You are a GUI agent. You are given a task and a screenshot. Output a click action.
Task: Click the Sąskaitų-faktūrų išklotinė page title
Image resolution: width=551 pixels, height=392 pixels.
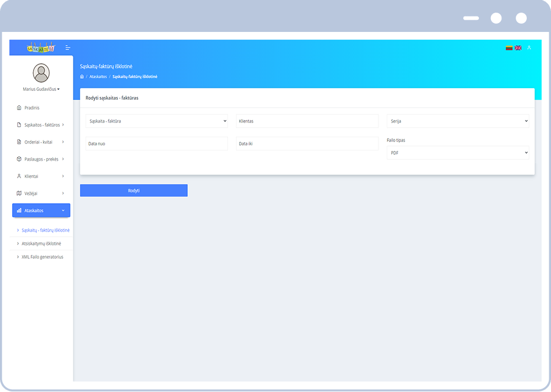(106, 67)
